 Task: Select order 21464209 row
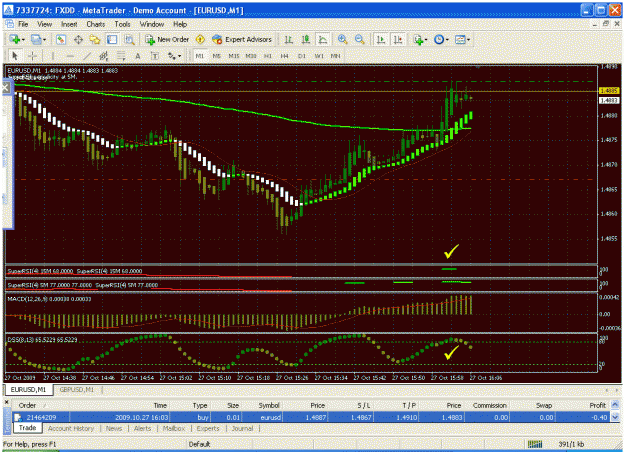coord(311,417)
